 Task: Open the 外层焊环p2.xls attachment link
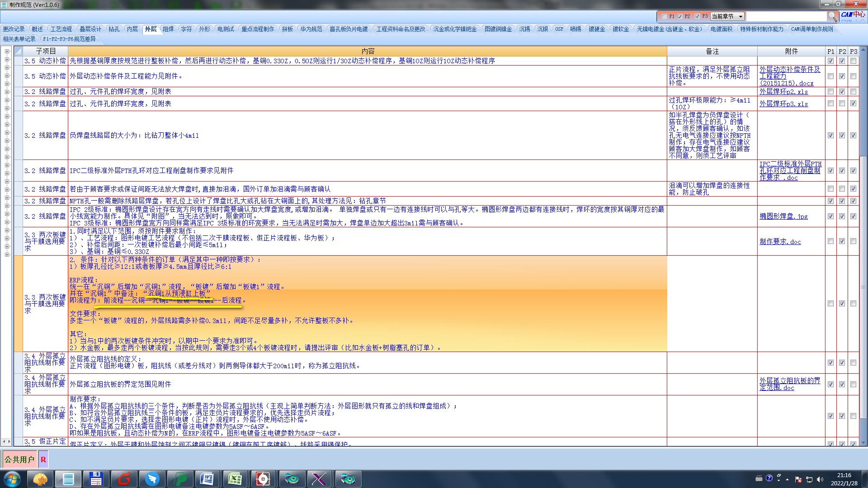pyautogui.click(x=783, y=92)
